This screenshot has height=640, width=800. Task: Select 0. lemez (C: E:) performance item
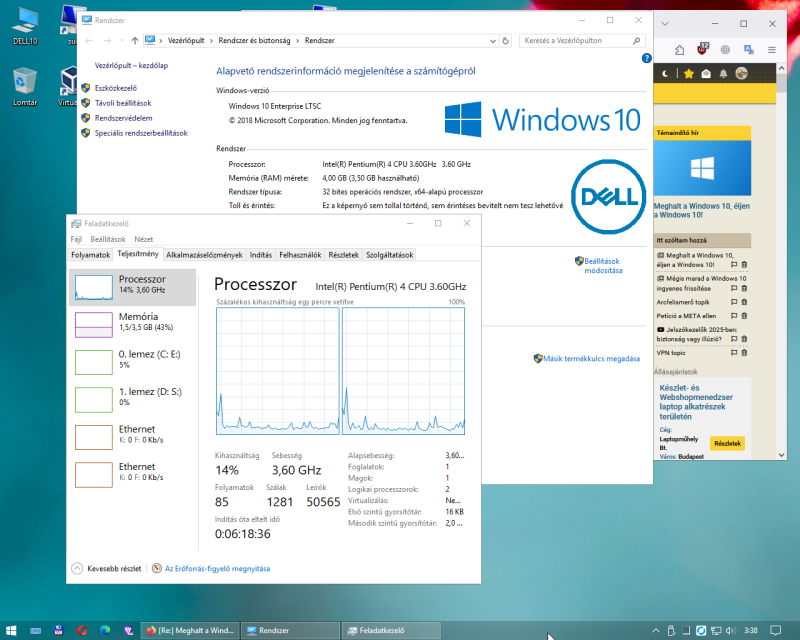tap(133, 362)
